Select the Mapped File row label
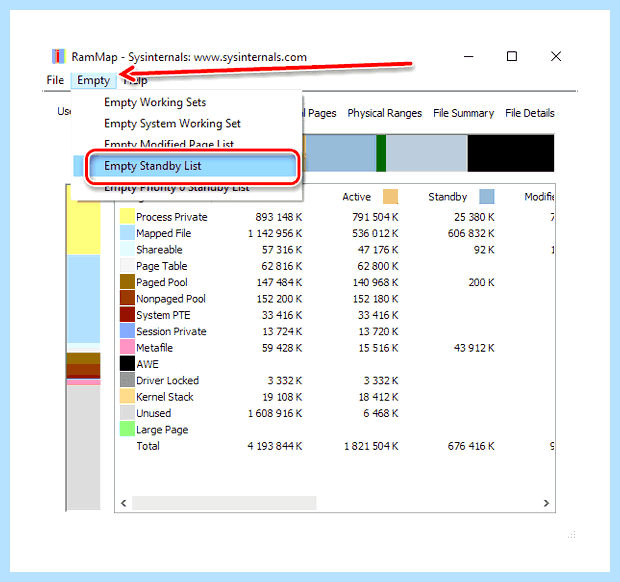 pyautogui.click(x=163, y=233)
